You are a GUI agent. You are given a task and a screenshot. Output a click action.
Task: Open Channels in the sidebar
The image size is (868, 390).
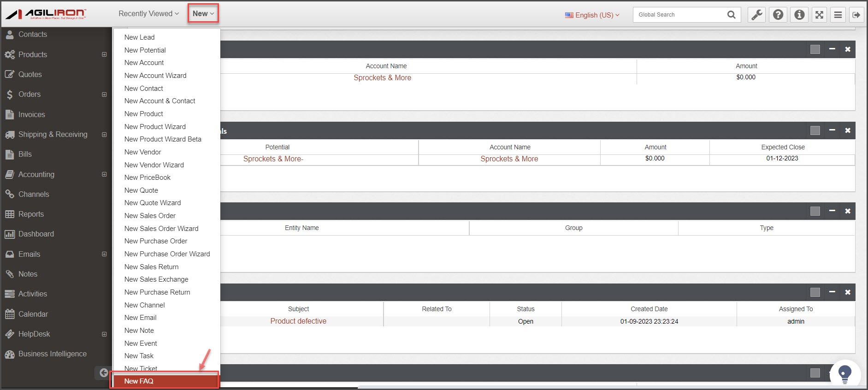pyautogui.click(x=34, y=194)
